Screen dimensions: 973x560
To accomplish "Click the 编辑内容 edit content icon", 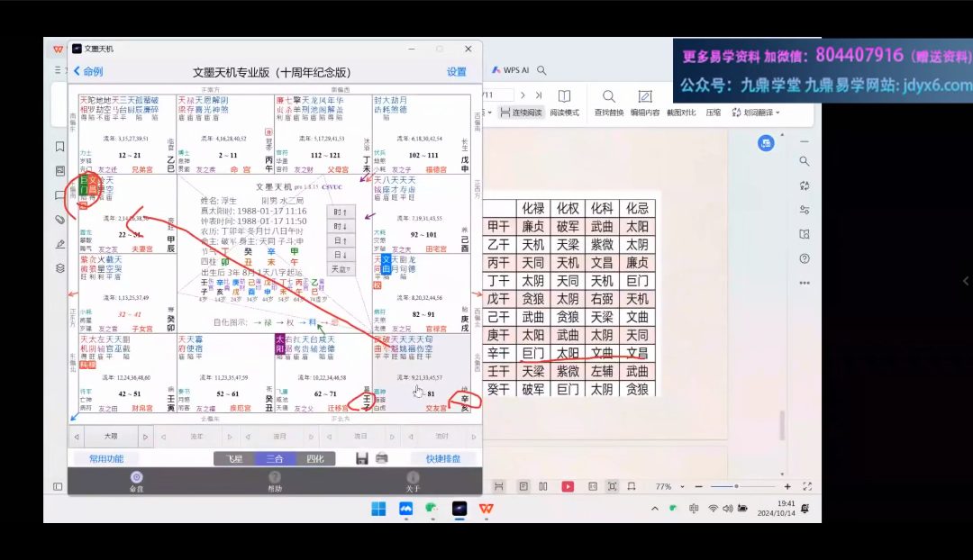I will pyautogui.click(x=645, y=97).
